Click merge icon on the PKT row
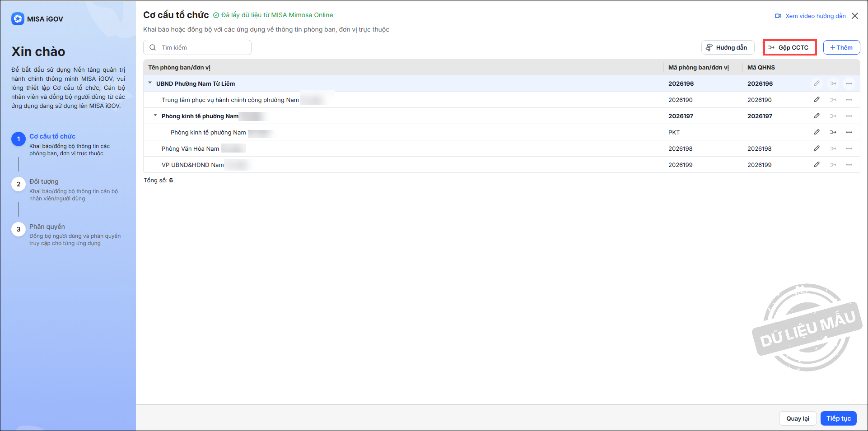Viewport: 868px width, 431px height. point(833,132)
